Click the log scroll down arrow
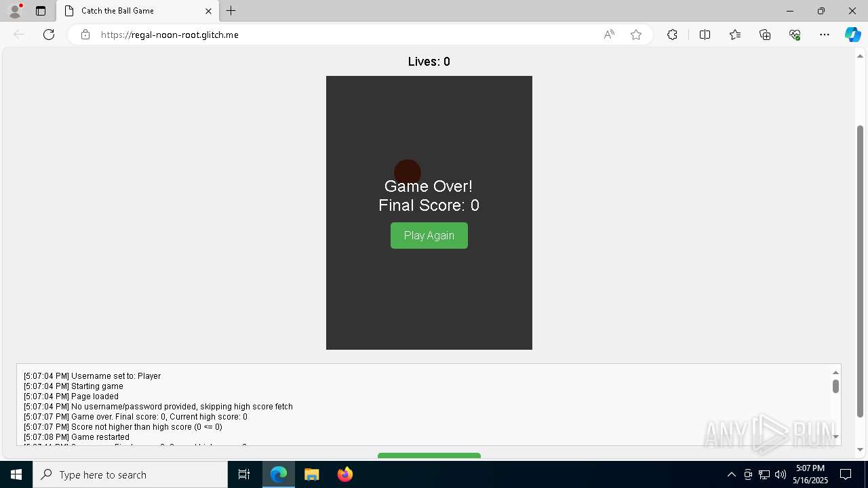This screenshot has width=868, height=488. pyautogui.click(x=835, y=437)
